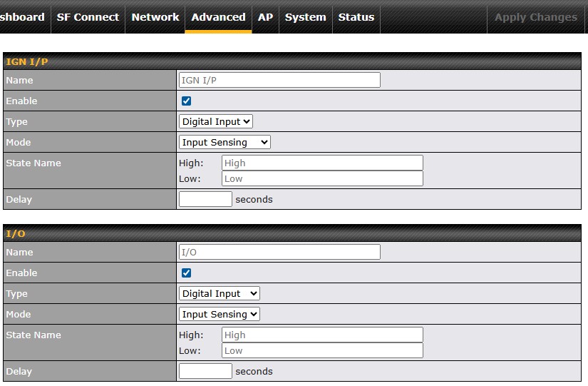Expand the I/O Mode dropdown
This screenshot has height=386, width=588.
point(220,315)
